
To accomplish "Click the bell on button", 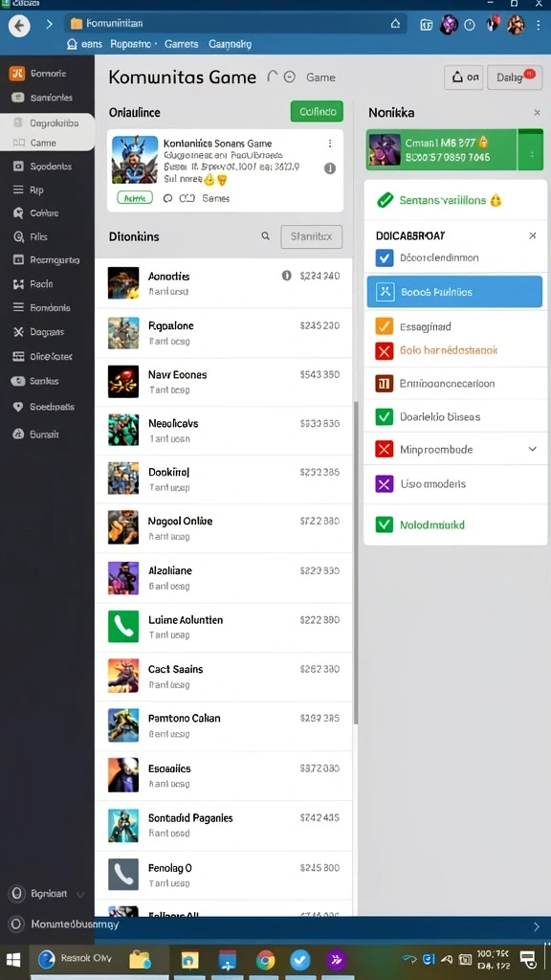I will click(464, 78).
